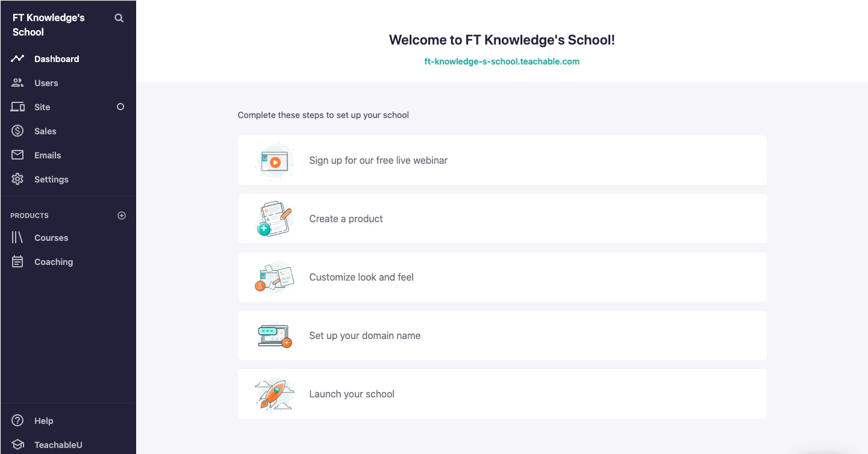
Task: Click the status circle next to Site
Action: pyautogui.click(x=120, y=107)
